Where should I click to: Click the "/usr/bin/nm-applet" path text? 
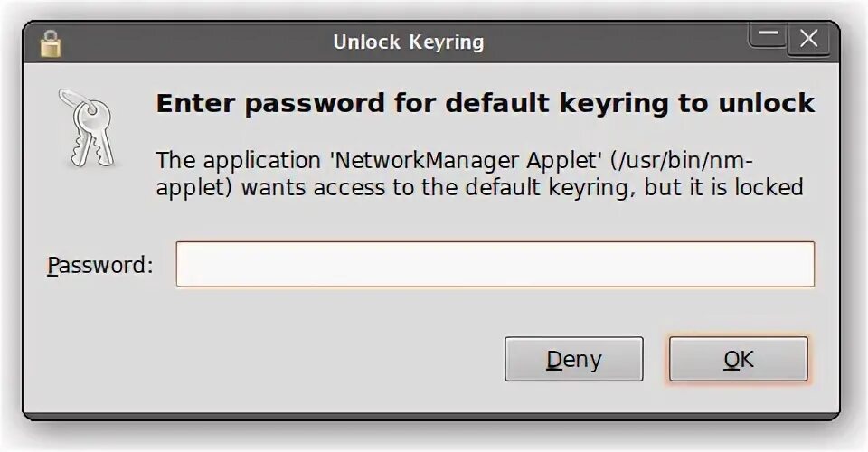coord(676,161)
